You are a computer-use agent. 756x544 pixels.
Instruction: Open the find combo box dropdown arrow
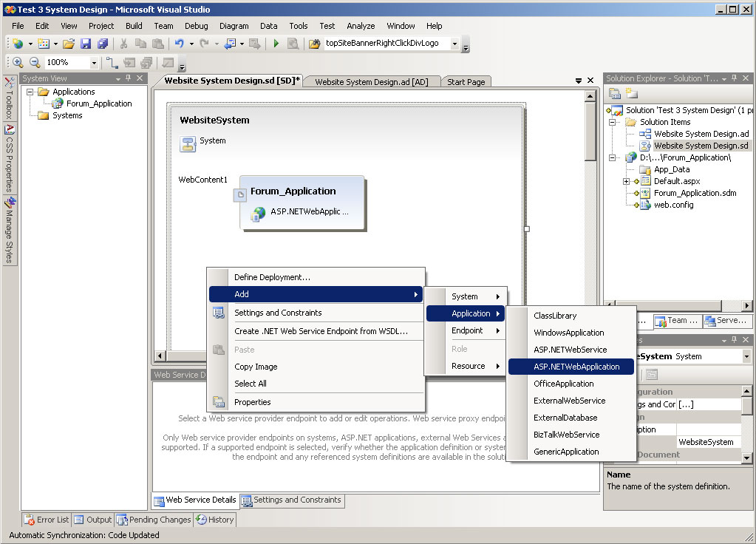point(454,44)
